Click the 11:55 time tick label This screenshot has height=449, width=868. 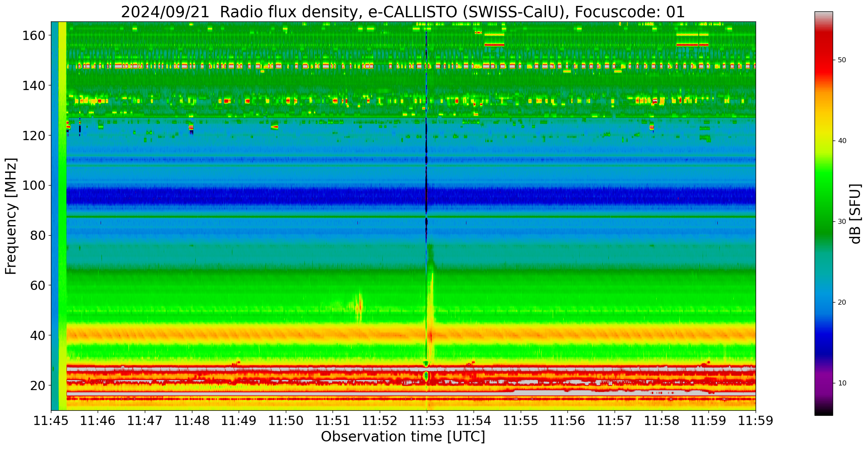pyautogui.click(x=521, y=421)
